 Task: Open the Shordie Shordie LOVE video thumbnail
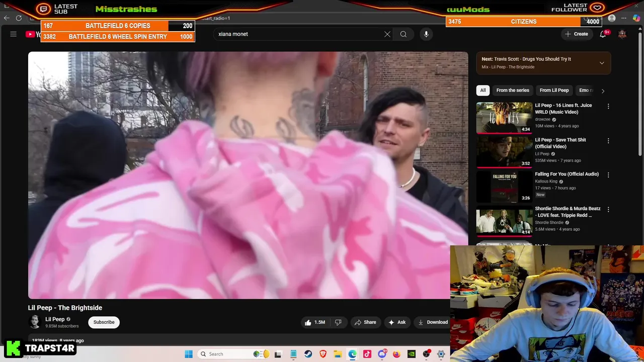pyautogui.click(x=504, y=221)
